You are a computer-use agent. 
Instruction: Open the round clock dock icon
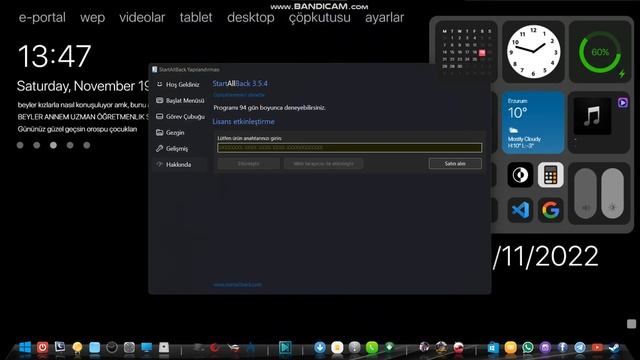(112, 348)
